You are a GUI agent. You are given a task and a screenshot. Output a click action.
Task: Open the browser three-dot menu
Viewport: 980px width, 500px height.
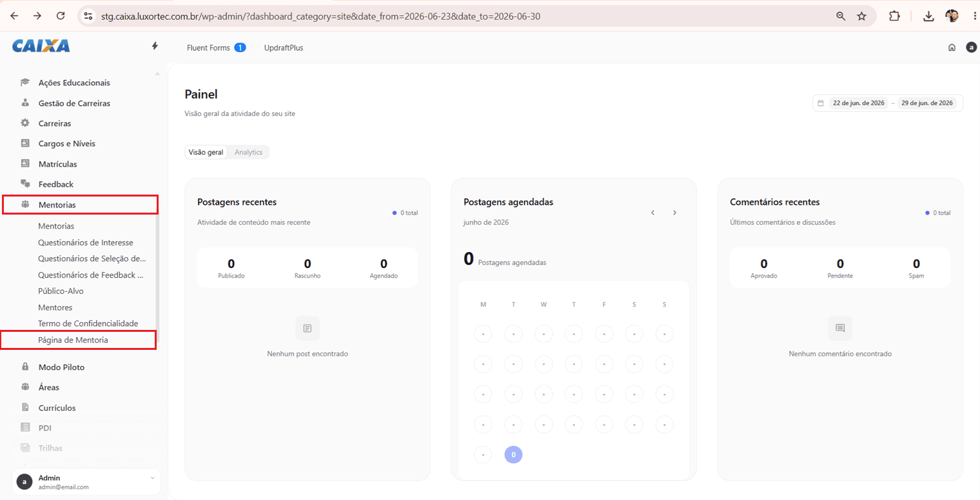pos(974,16)
